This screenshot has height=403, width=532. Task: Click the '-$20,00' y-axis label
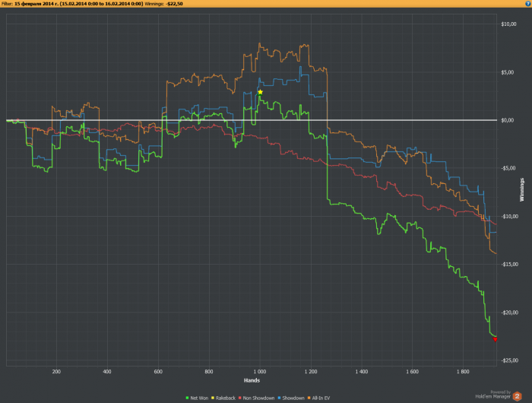click(509, 313)
